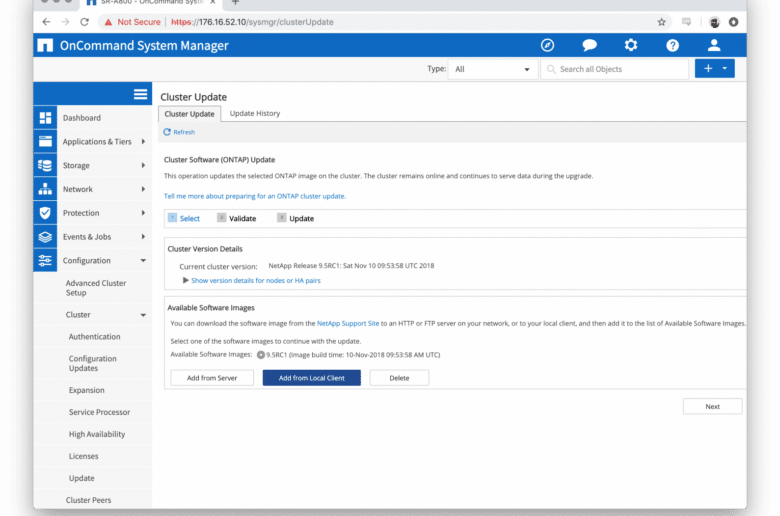This screenshot has width=780, height=516.
Task: Open Authentication menu item
Action: click(95, 336)
